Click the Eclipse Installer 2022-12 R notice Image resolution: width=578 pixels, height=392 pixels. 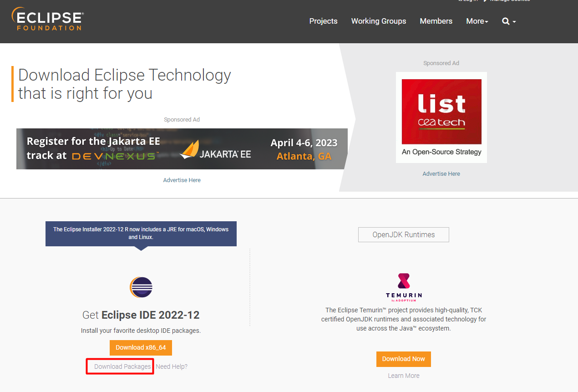click(141, 233)
